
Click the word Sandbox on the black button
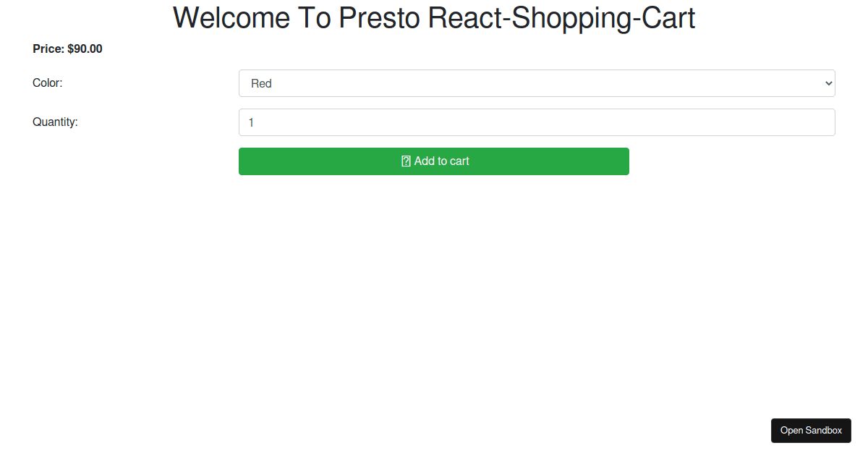[x=824, y=431]
